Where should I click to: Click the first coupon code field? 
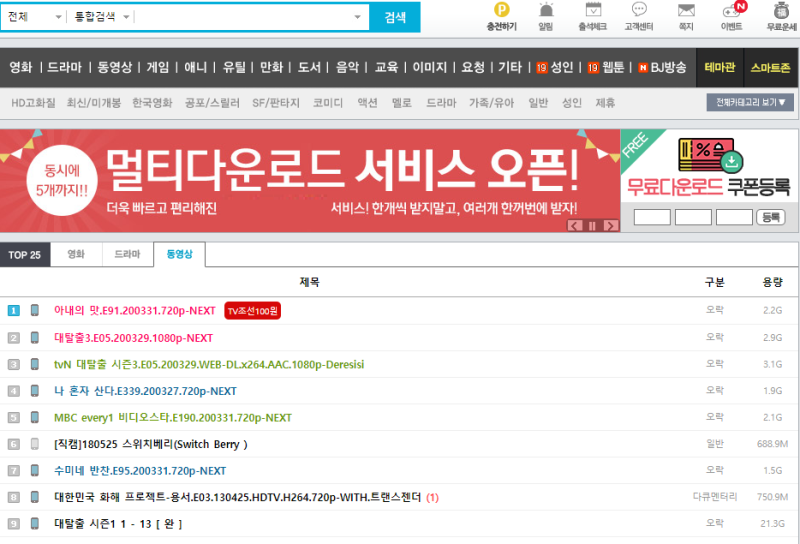click(x=652, y=217)
